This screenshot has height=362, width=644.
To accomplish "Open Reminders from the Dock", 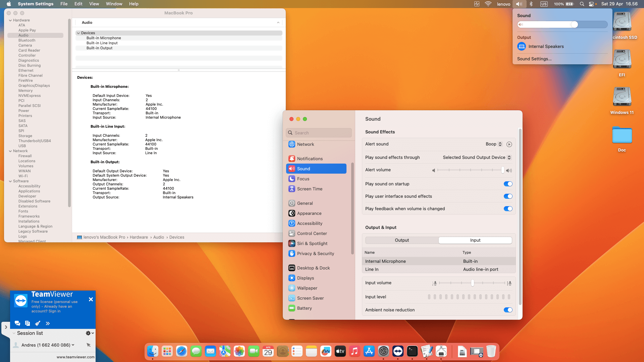I will (297, 351).
